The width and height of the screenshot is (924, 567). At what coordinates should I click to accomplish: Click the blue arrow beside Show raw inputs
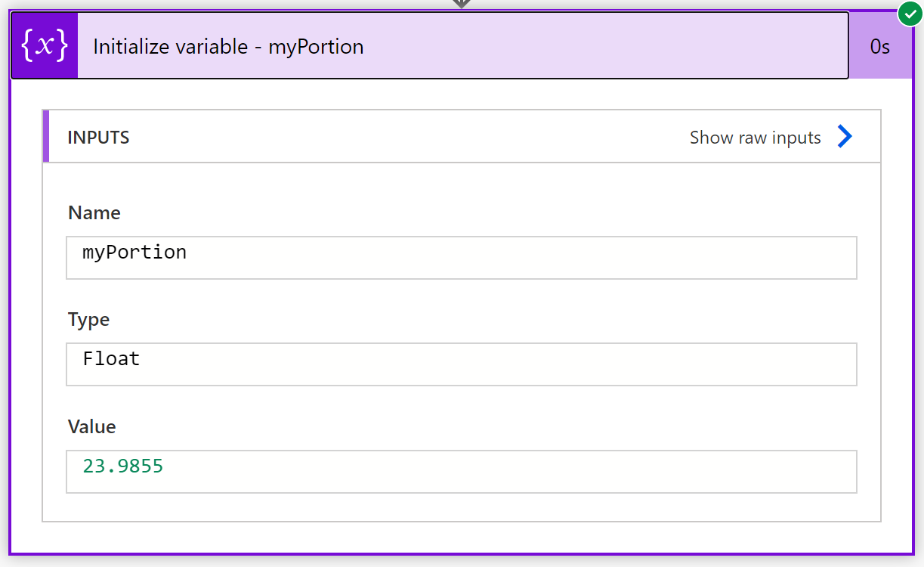point(845,136)
